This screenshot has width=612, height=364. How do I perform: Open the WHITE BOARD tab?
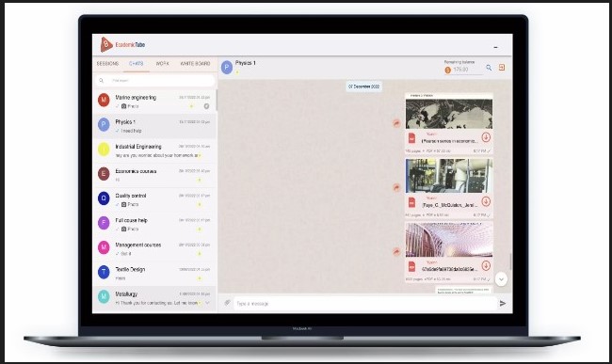click(x=195, y=64)
